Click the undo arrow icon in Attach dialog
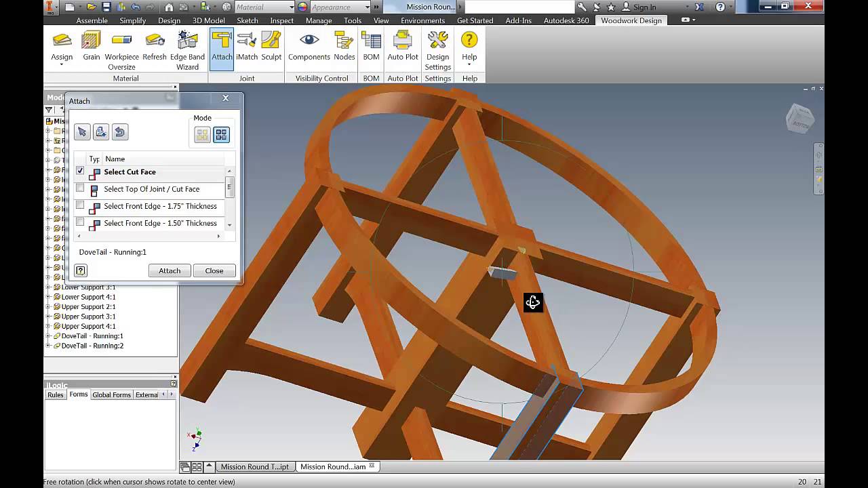The height and width of the screenshot is (488, 868). [120, 132]
